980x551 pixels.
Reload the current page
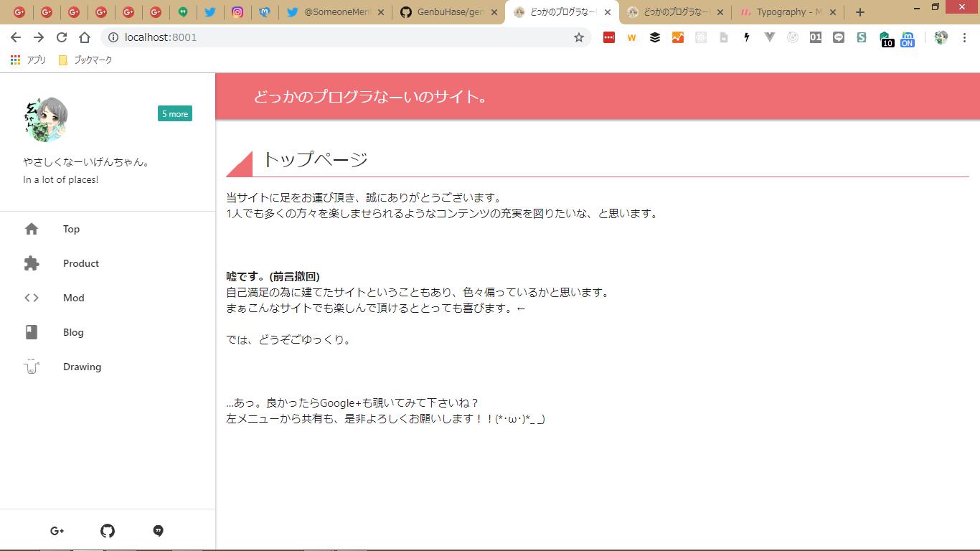tap(62, 37)
